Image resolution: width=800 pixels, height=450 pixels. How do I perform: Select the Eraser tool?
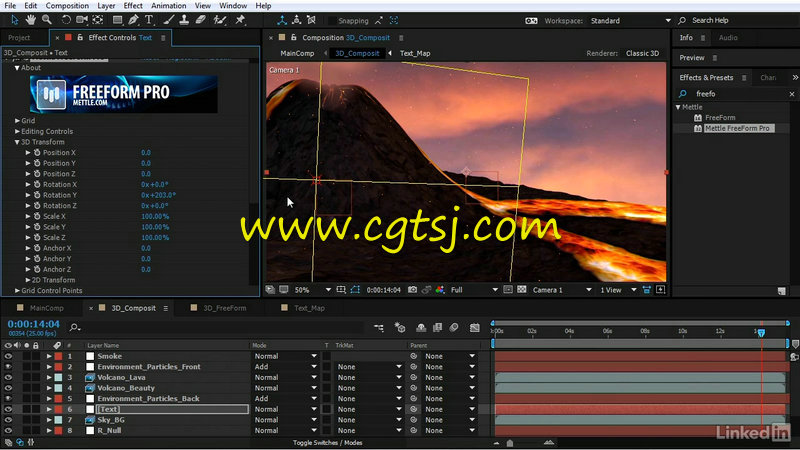201,20
